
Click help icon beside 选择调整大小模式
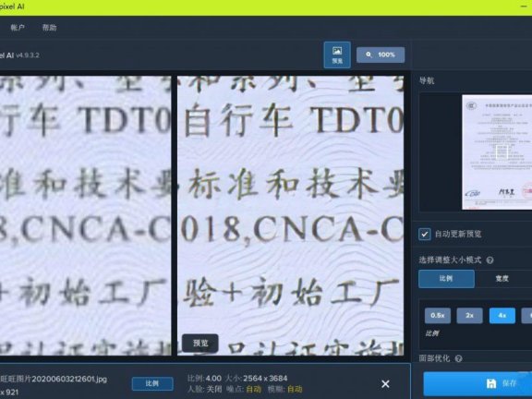pyautogui.click(x=490, y=260)
